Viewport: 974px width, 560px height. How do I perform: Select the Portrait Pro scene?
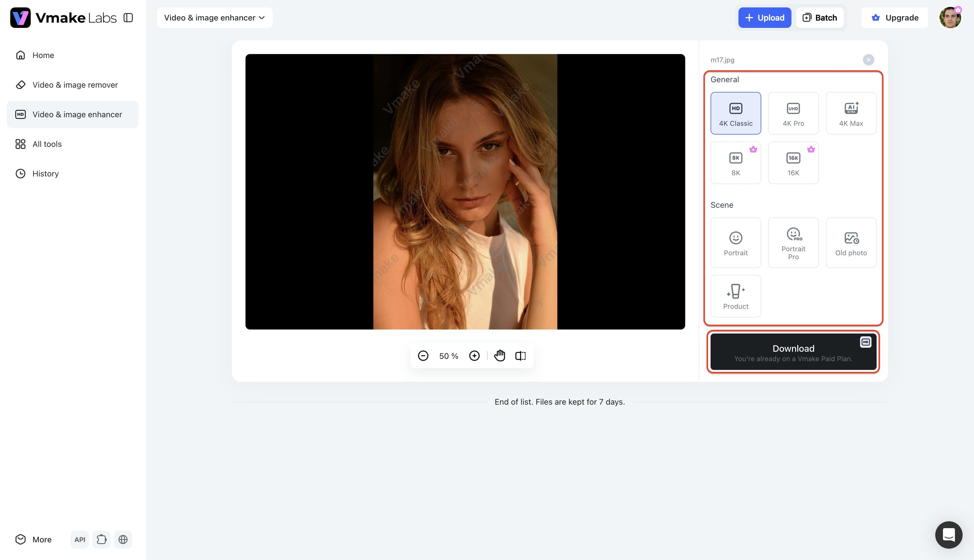click(793, 243)
